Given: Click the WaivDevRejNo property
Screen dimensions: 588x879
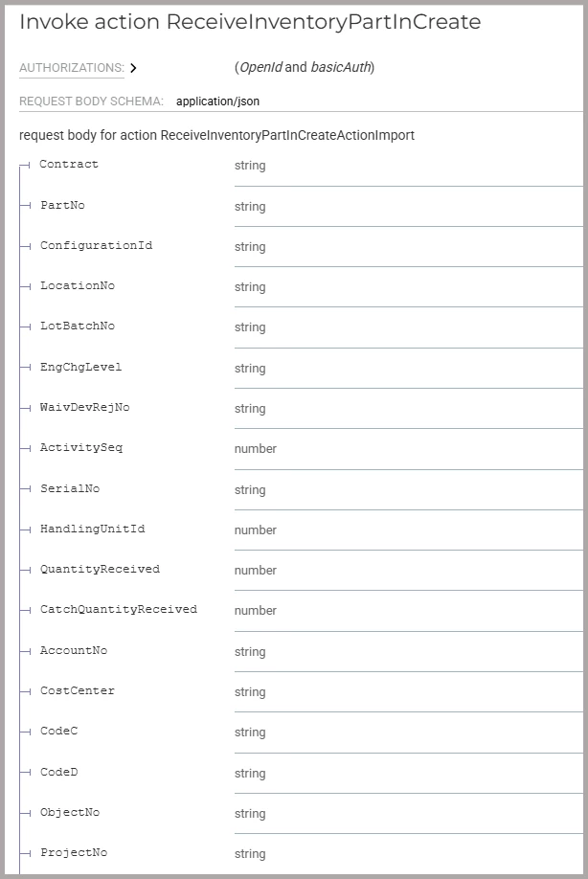Looking at the screenshot, I should [x=84, y=408].
